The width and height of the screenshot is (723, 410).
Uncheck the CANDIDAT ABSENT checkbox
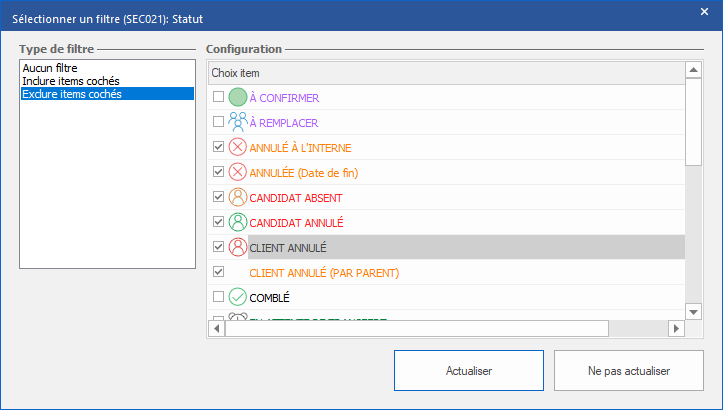coord(218,197)
